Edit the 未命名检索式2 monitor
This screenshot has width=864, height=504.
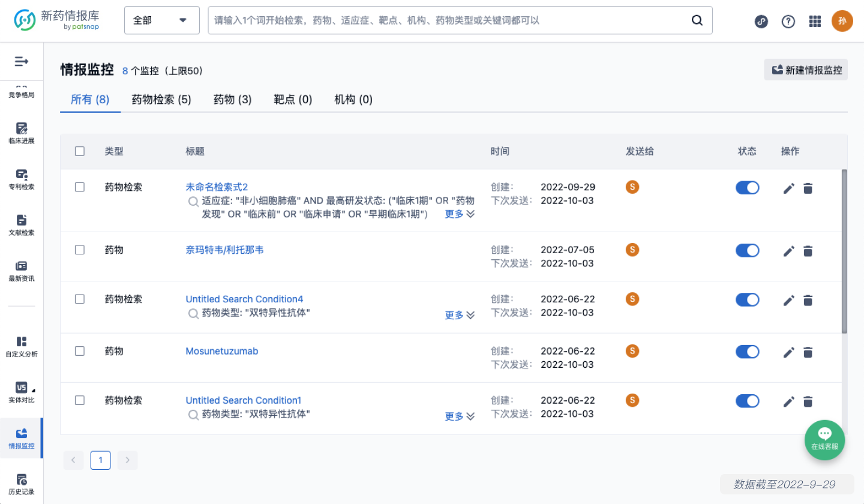[789, 188]
